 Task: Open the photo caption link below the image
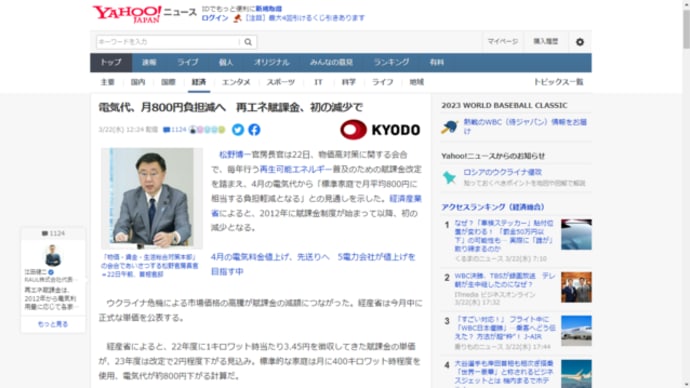pyautogui.click(x=150, y=265)
